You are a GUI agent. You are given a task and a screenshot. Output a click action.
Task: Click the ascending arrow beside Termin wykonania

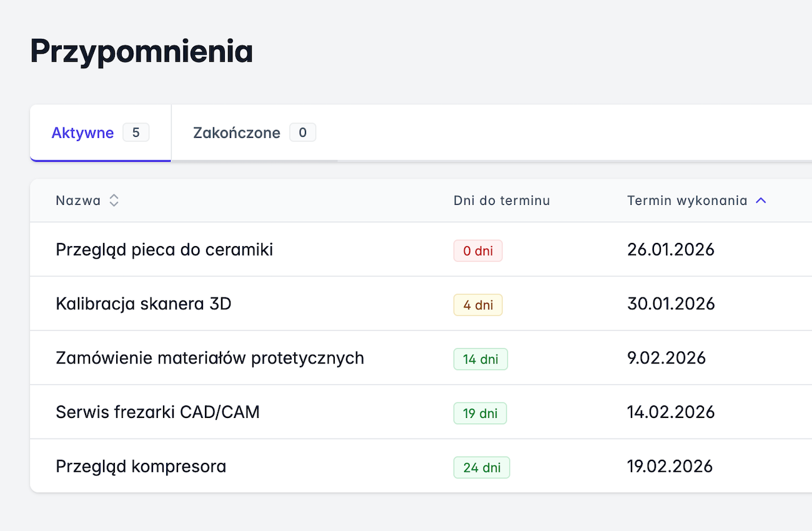760,201
